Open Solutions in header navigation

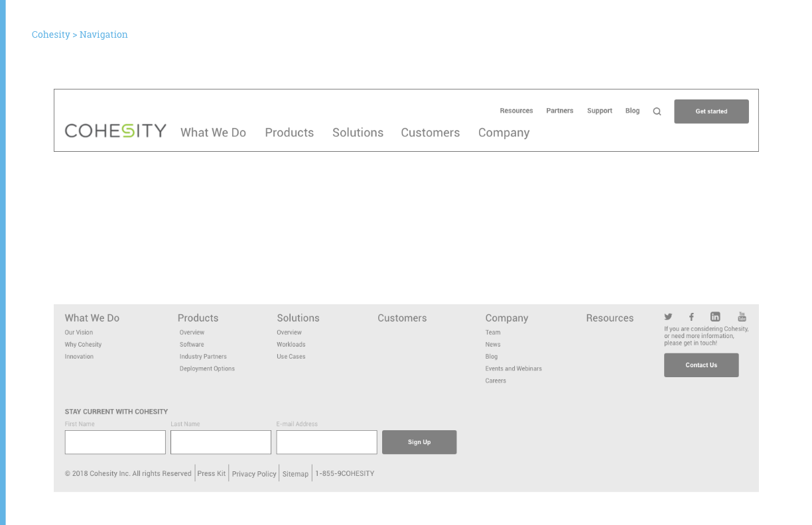pos(358,133)
